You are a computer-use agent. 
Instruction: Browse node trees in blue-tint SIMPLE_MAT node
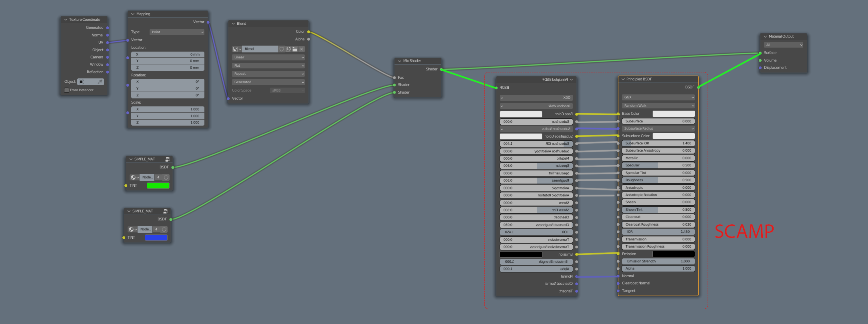[x=132, y=230]
